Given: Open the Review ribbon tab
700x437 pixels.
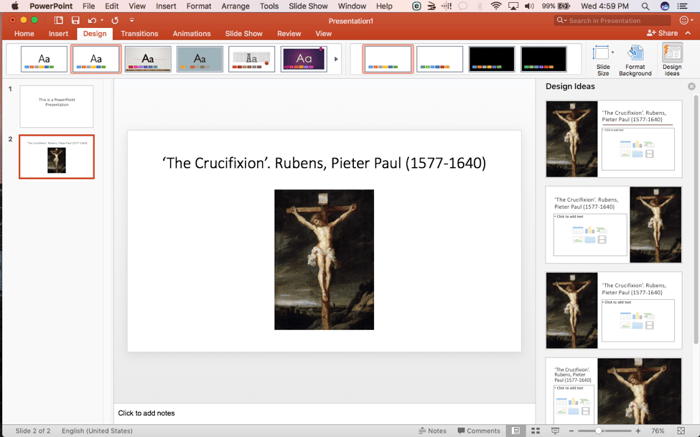Looking at the screenshot, I should point(289,33).
